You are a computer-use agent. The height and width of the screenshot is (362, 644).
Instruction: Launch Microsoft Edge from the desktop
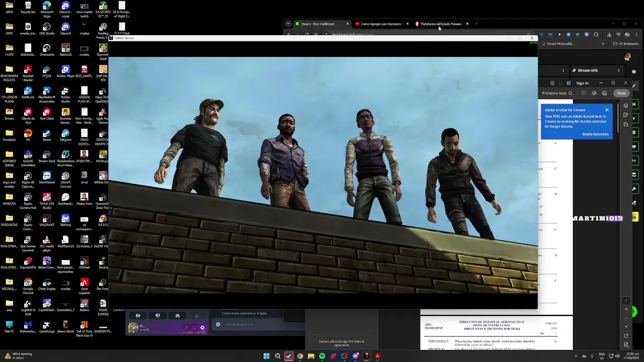[47, 10]
